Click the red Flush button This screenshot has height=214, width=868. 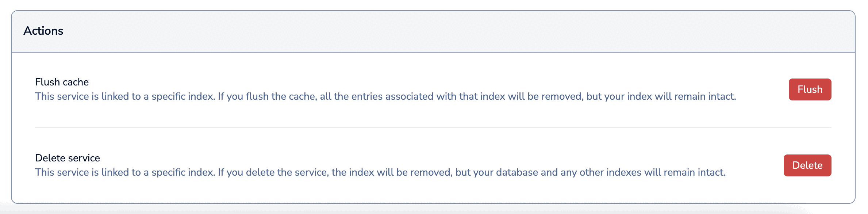(x=810, y=89)
